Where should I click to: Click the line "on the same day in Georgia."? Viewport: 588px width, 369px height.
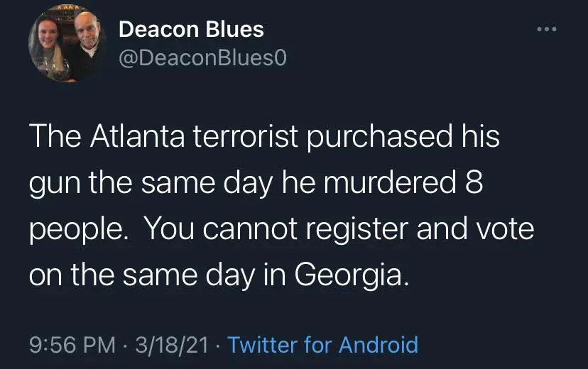point(219,276)
